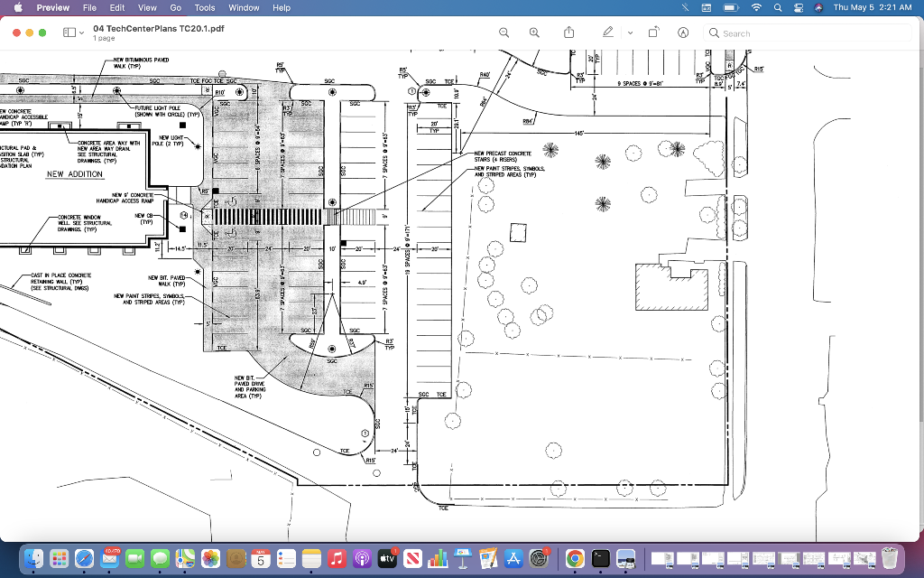Image resolution: width=924 pixels, height=578 pixels.
Task: Zoom out of the PDF
Action: 504,33
